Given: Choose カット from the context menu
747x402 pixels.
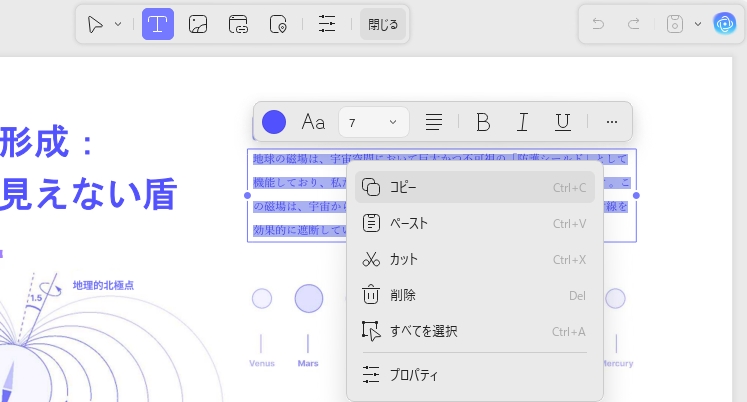Looking at the screenshot, I should pos(474,260).
